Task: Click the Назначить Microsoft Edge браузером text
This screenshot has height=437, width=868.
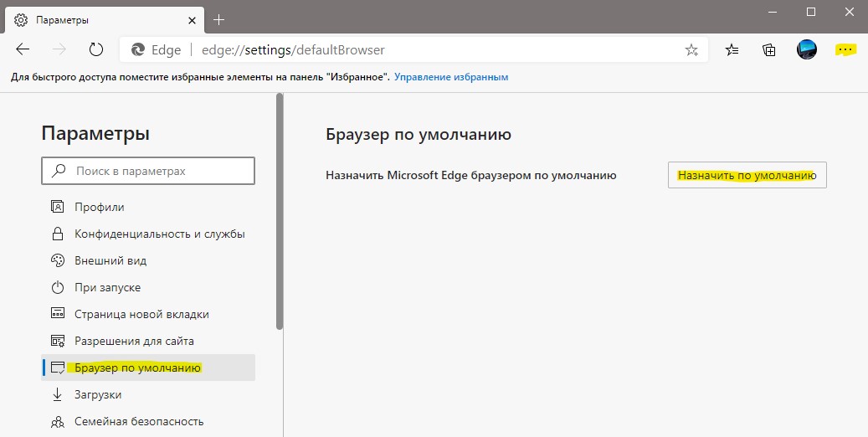Action: [471, 176]
